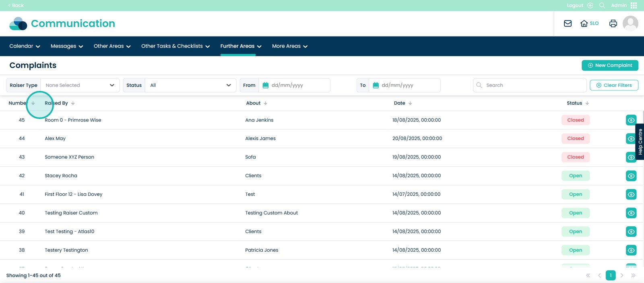View complaint 42 using eye icon

click(631, 176)
